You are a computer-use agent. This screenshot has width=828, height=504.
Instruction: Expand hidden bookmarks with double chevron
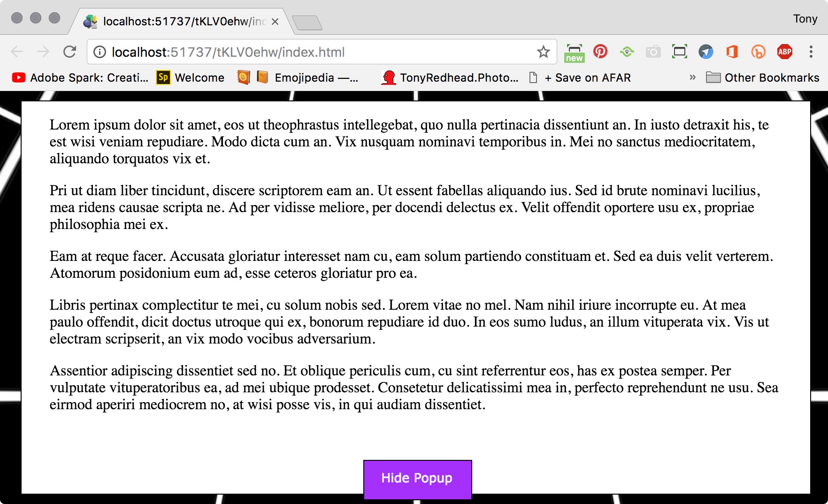click(x=692, y=77)
